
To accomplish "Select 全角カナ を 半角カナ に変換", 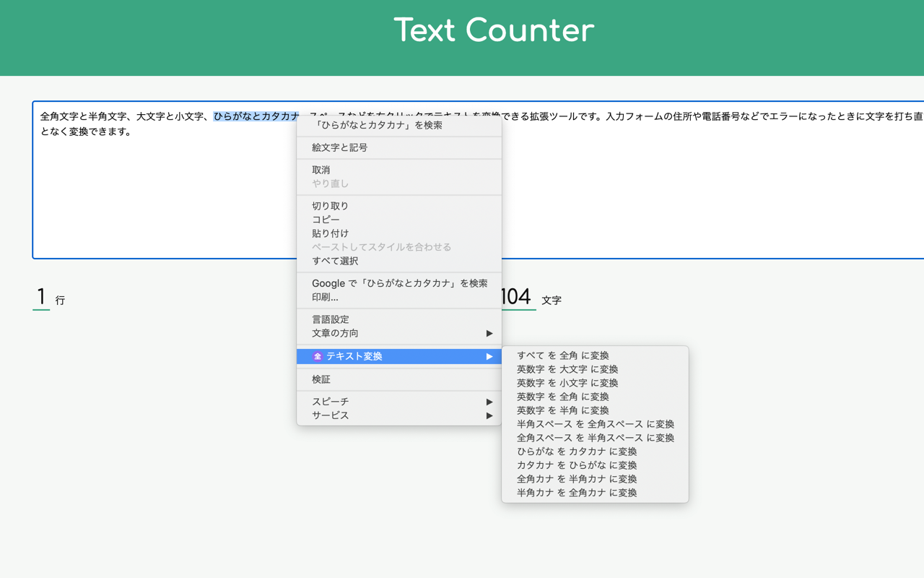I will click(x=595, y=479).
